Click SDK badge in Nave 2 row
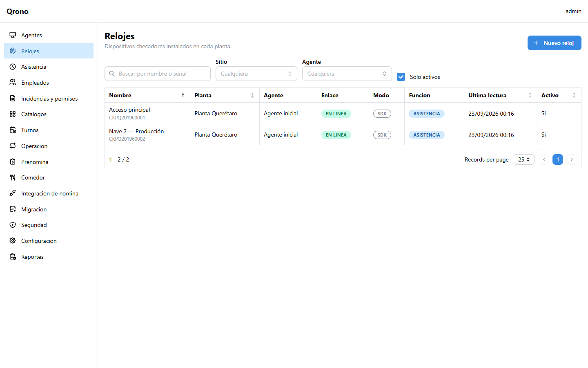Image resolution: width=588 pixels, height=368 pixels. pyautogui.click(x=382, y=135)
